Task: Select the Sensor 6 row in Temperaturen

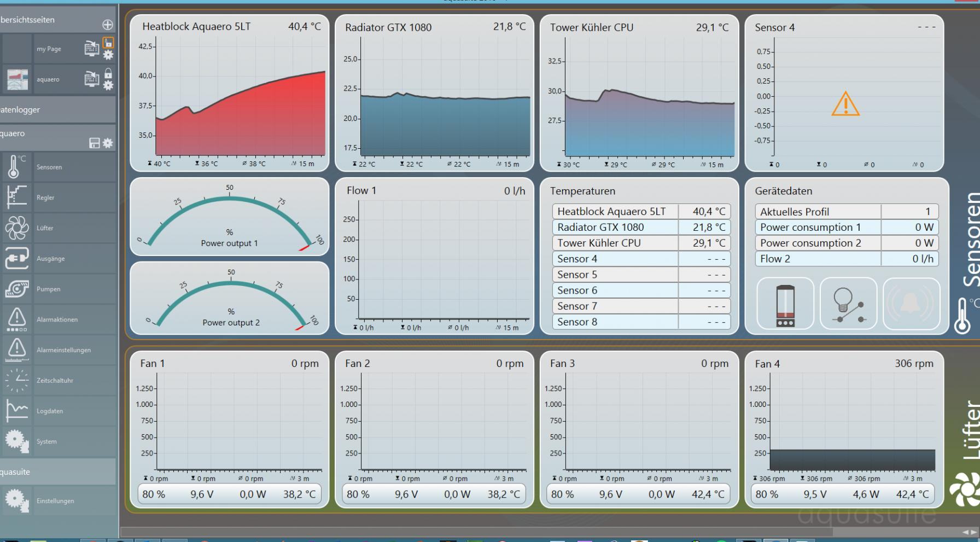Action: pos(641,290)
